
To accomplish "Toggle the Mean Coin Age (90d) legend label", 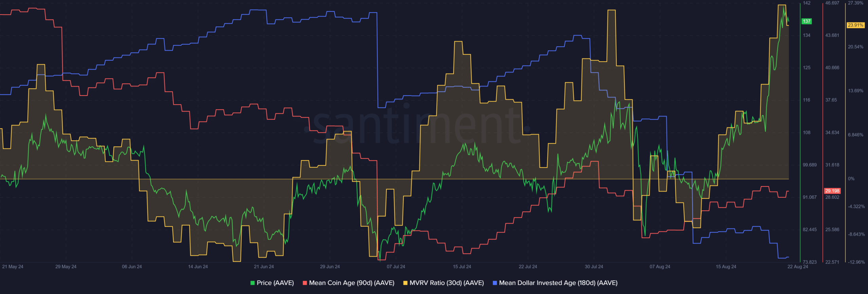I will coord(352,283).
